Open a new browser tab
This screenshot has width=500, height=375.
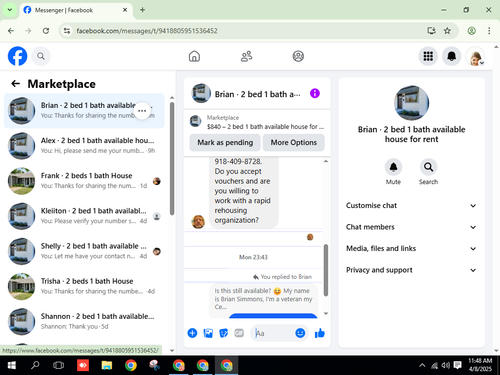point(142,10)
